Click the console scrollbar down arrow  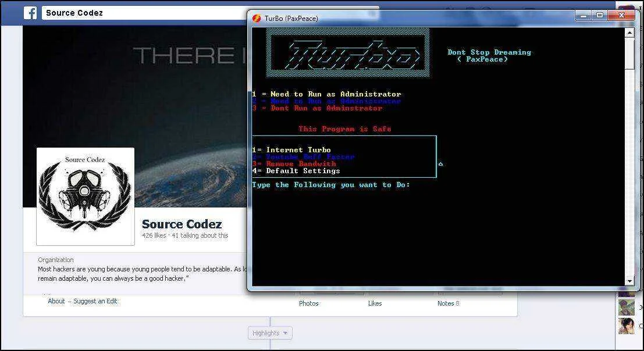tap(629, 281)
